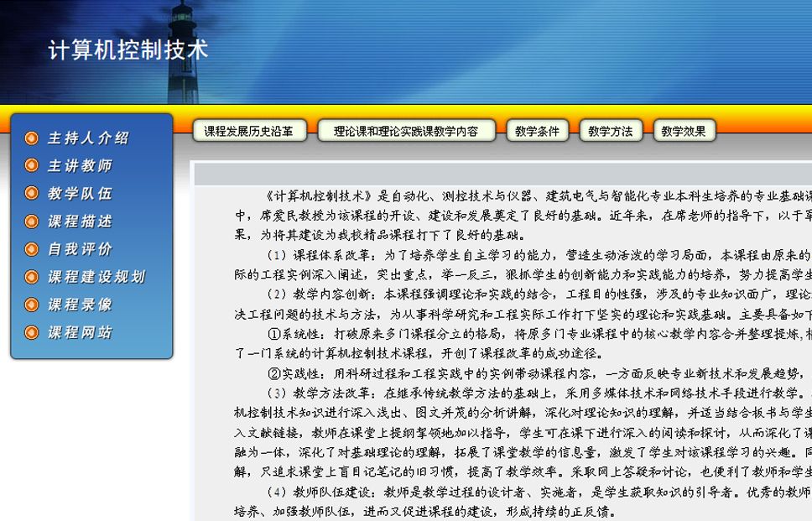The height and width of the screenshot is (521, 812).
Task: Click the bullet icon beside 教学队伍
Action: click(x=32, y=194)
